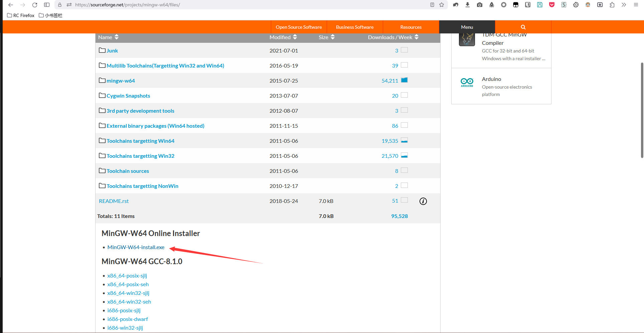
Task: Open Arduino project recommendation
Action: click(x=491, y=79)
